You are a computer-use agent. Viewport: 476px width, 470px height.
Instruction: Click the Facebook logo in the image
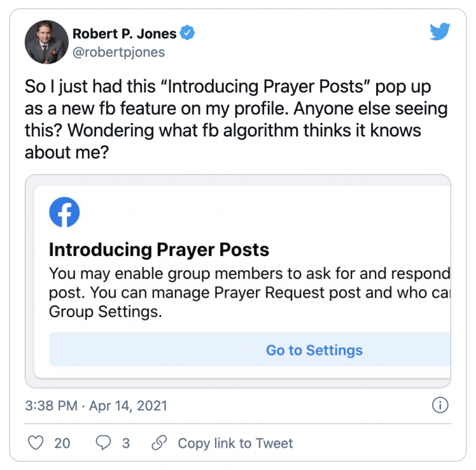pyautogui.click(x=64, y=212)
